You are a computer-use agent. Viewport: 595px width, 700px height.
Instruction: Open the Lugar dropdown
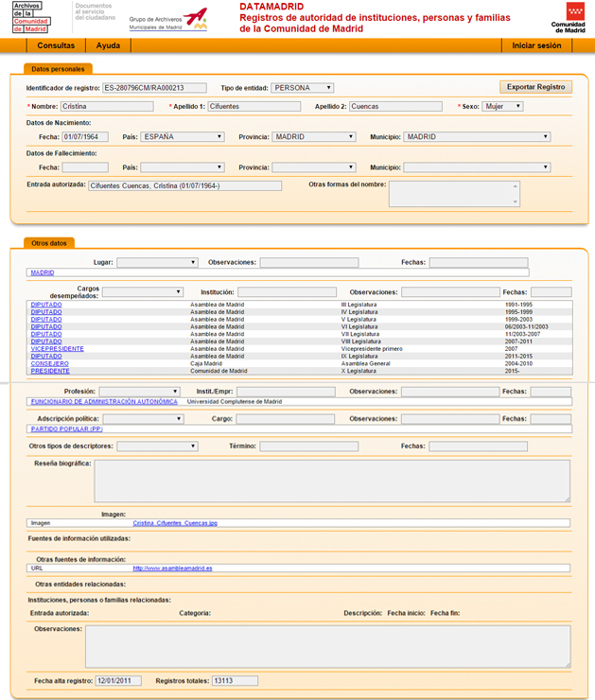157,263
